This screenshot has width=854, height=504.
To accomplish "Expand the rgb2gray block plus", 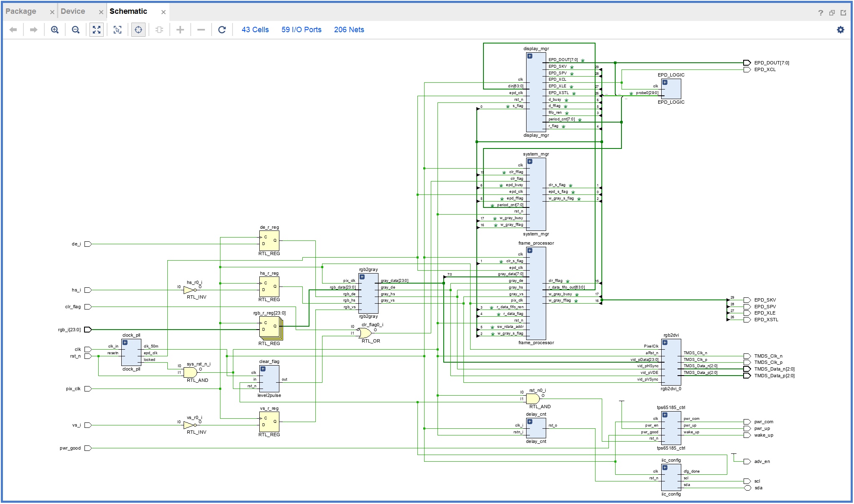I will [x=362, y=277].
